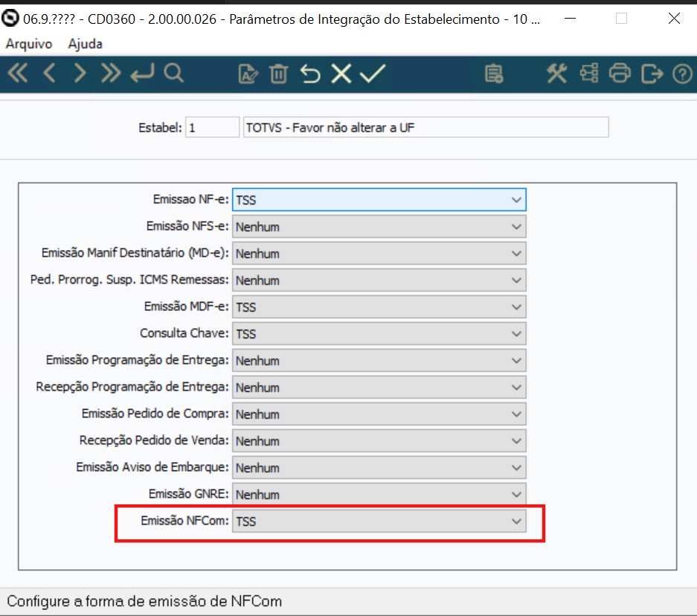Expand the Emissão NFCom dropdown
Viewport: 697px width, 616px height.
[x=379, y=521]
